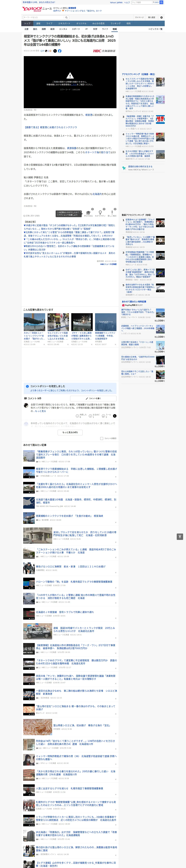The height and width of the screenshot is (868, 186).
Task: Open 購入履歴 link
Action: click(152, 18)
